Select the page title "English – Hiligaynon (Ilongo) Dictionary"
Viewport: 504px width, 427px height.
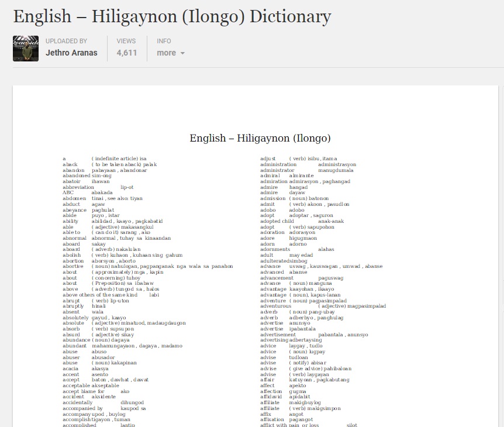coord(171,16)
